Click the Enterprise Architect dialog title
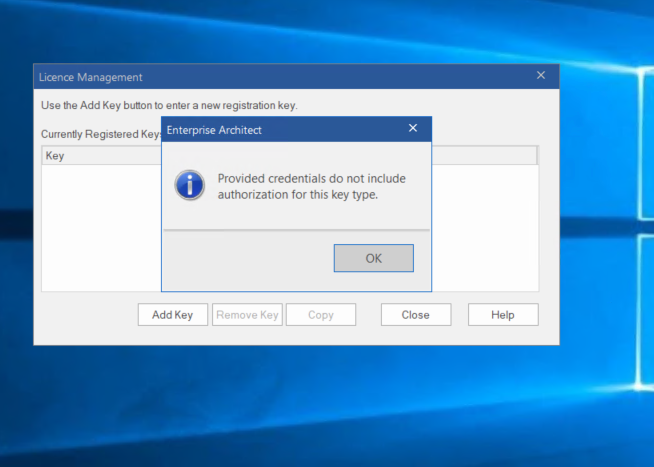Image resolution: width=654 pixels, height=467 pixels. pos(214,130)
